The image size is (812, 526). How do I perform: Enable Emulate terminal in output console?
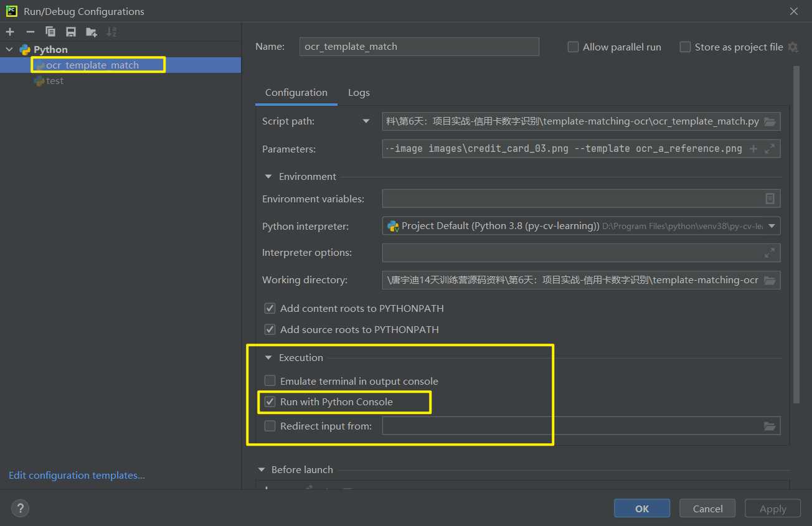tap(270, 381)
